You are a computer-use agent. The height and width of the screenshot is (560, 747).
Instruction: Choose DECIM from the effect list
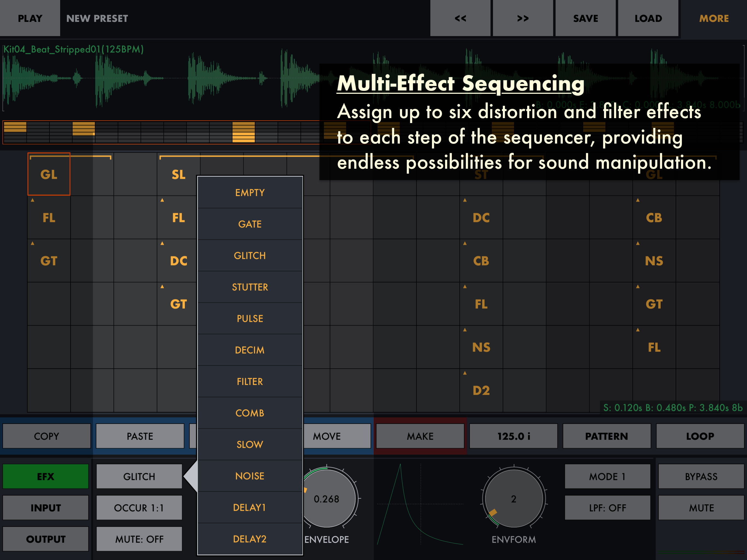pyautogui.click(x=250, y=350)
